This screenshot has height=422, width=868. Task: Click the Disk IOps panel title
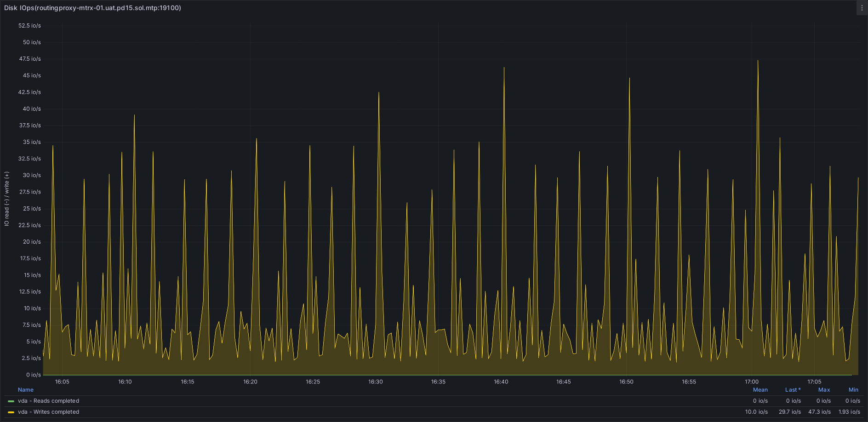92,8
